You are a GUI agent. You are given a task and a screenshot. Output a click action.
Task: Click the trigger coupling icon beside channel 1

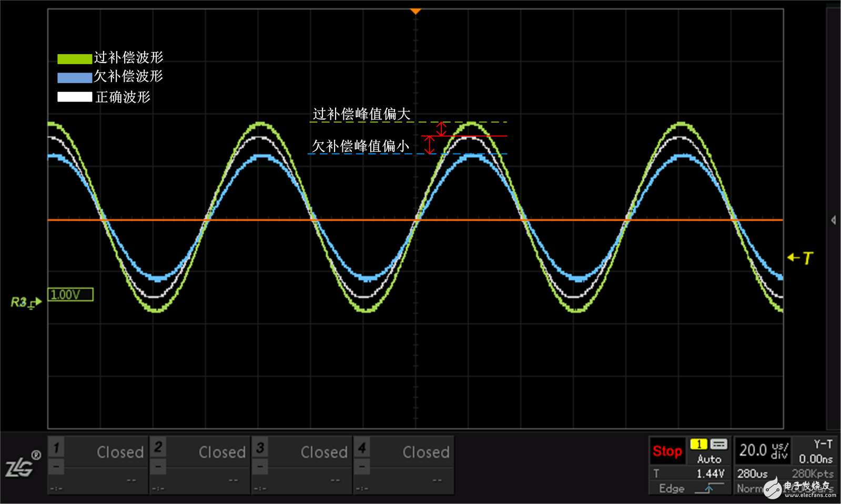(718, 445)
